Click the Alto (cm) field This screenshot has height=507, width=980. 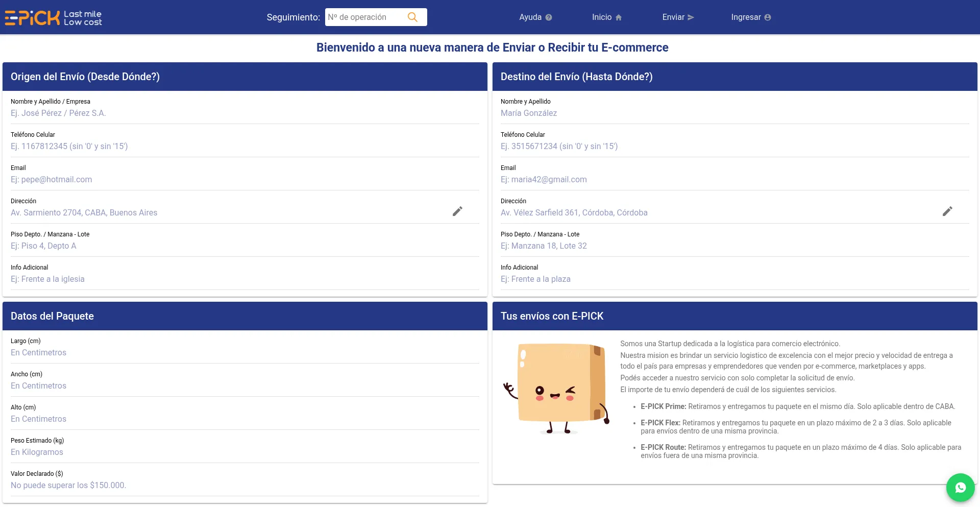point(245,419)
